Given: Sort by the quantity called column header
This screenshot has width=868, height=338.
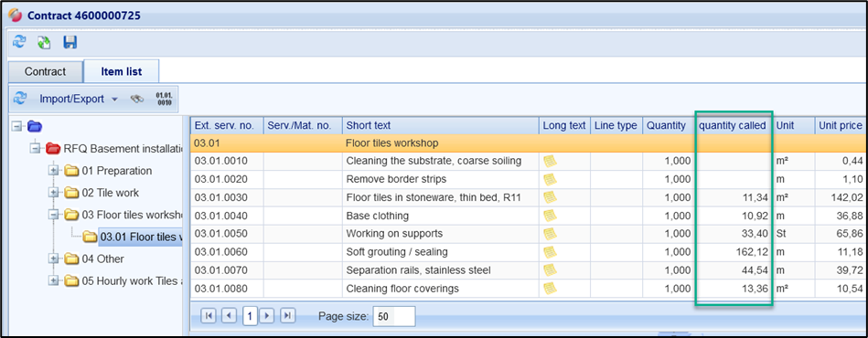Looking at the screenshot, I should (733, 125).
